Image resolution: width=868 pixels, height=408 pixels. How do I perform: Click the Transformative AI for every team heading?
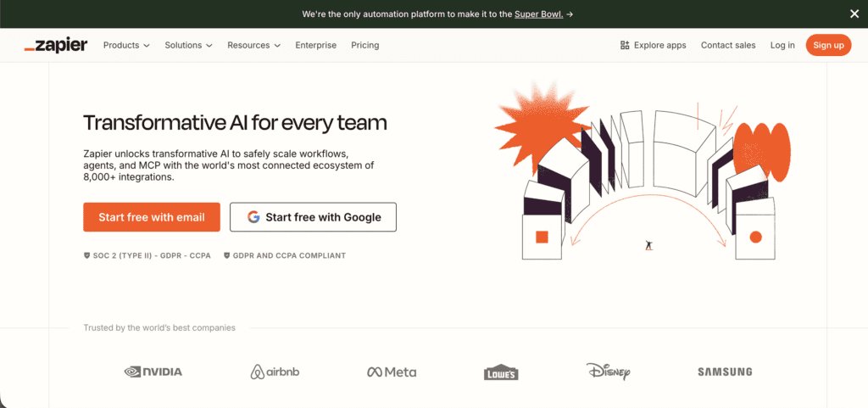(235, 123)
